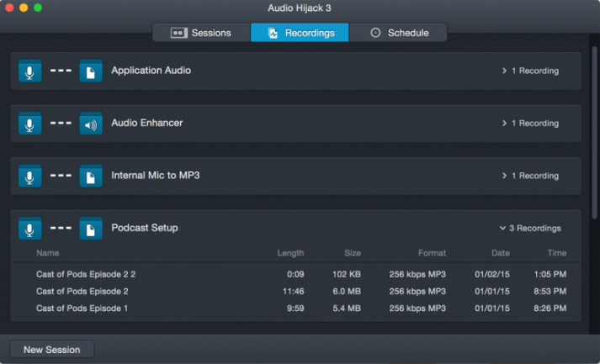Select the Cast of Pods Episode 2 2 recording
Screen dimensions: 600x364
[86, 274]
